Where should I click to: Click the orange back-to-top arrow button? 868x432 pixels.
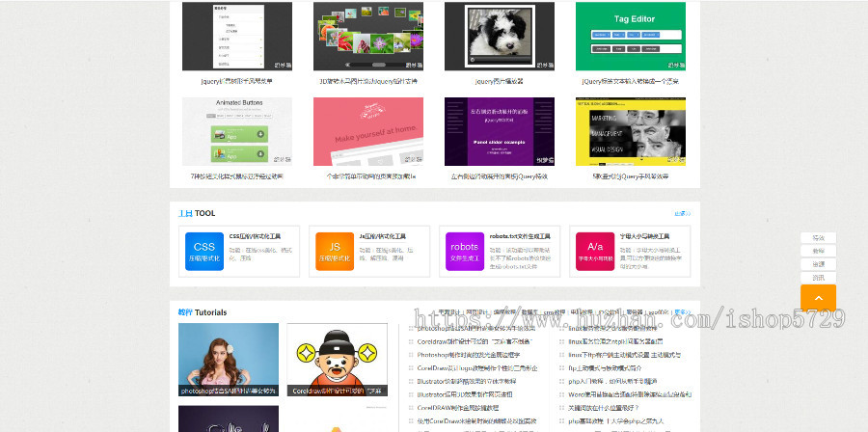818,298
